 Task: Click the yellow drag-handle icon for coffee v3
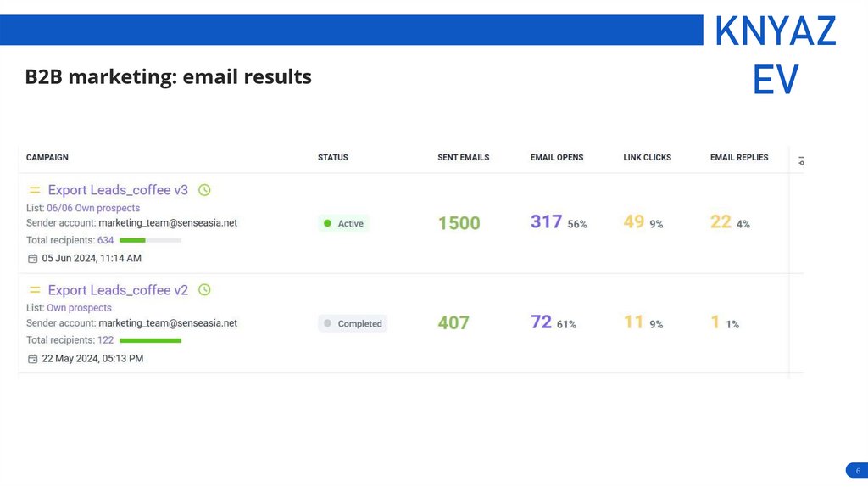pos(35,191)
